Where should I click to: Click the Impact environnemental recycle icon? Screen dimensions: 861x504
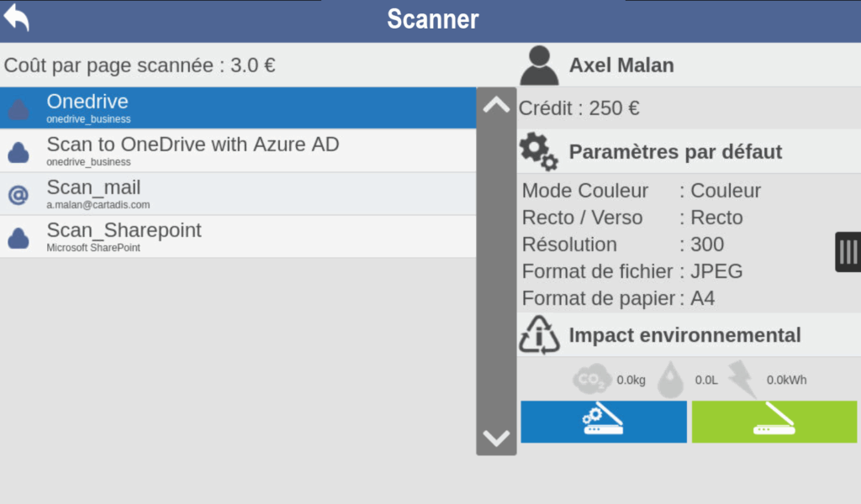(x=539, y=335)
